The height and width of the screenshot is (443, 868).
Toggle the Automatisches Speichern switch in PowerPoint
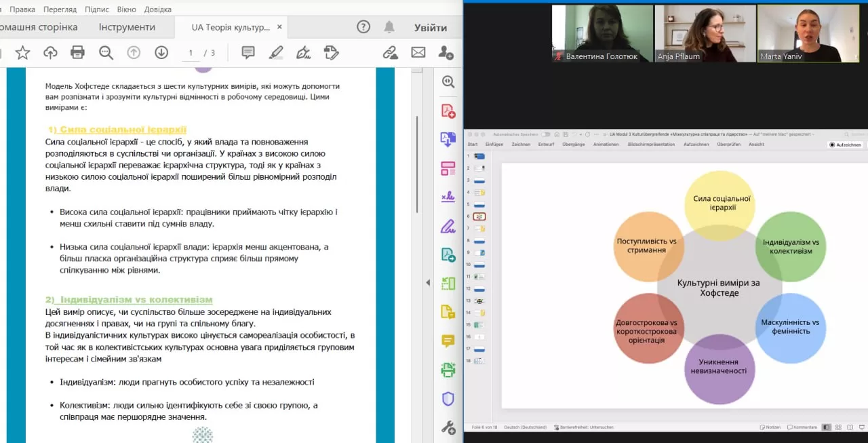click(545, 134)
